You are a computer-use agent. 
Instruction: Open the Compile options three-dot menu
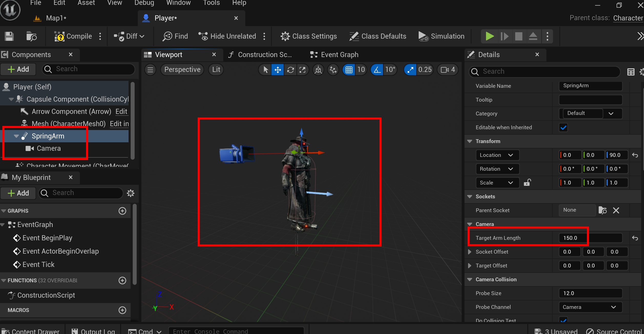click(100, 36)
